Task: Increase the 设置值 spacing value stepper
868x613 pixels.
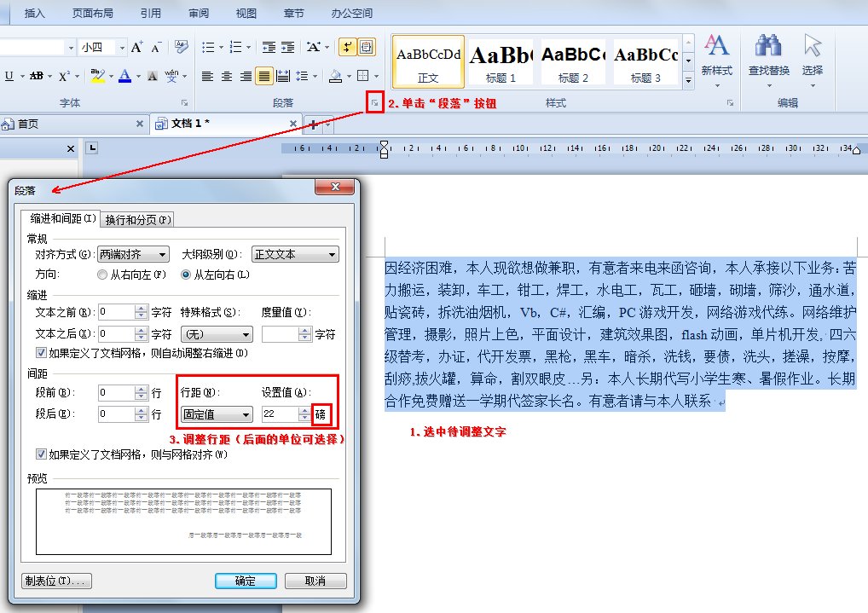Action: coord(304,410)
